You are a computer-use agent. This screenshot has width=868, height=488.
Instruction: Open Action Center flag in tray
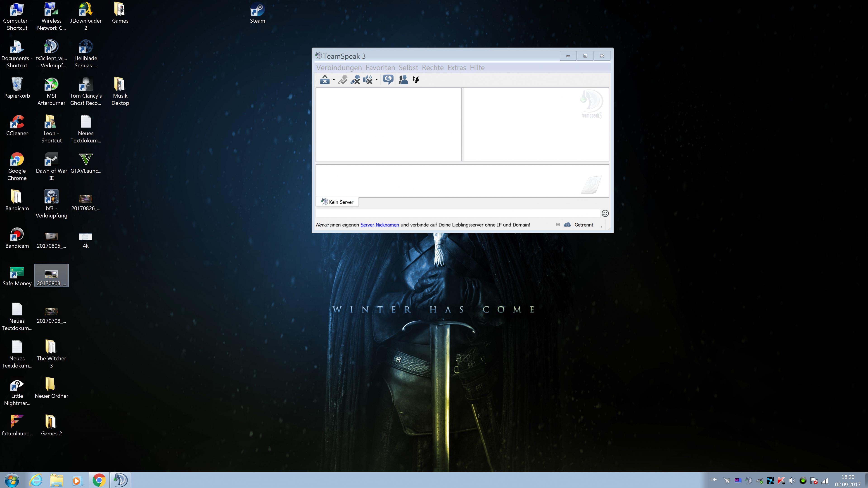[x=814, y=480]
